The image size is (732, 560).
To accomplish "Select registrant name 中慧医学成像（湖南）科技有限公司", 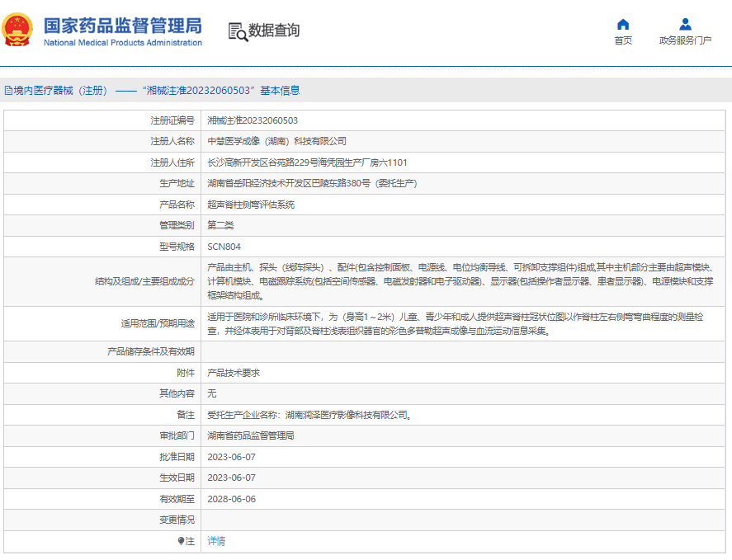I will [x=276, y=141].
